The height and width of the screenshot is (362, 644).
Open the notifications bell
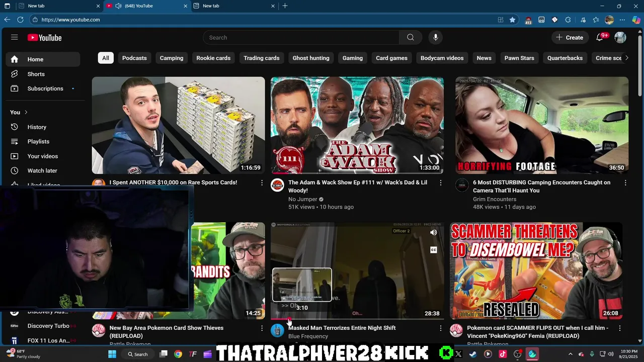[600, 38]
